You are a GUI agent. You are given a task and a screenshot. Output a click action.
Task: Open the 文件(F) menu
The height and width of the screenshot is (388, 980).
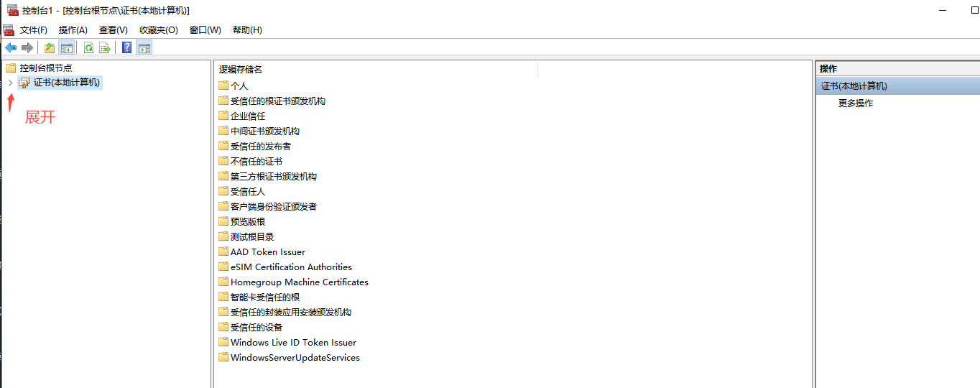pyautogui.click(x=34, y=30)
